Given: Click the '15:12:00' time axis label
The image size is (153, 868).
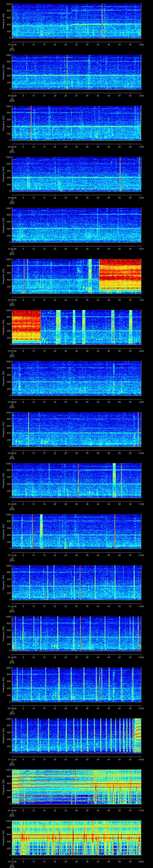Looking at the screenshot, I should (x=12, y=606).
